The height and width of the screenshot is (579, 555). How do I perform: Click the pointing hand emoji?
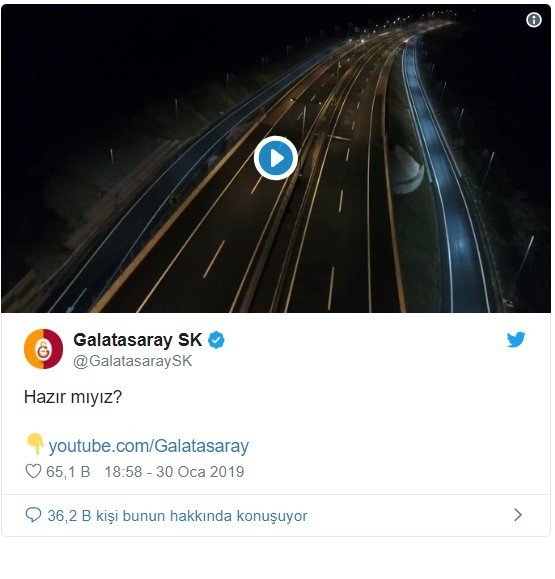[x=35, y=444]
